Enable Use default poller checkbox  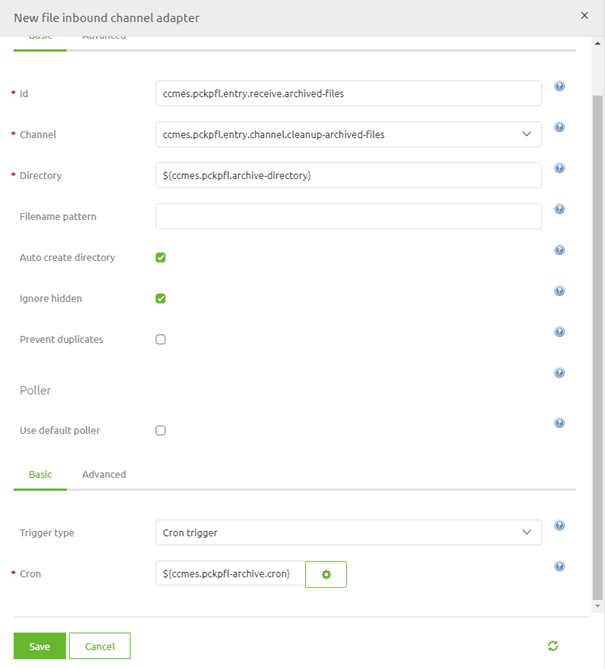click(160, 430)
